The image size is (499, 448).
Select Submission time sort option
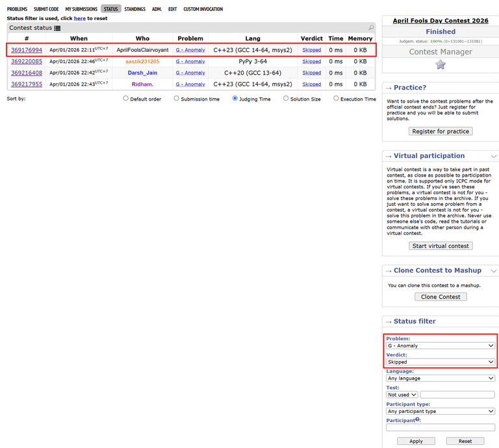[x=176, y=99]
